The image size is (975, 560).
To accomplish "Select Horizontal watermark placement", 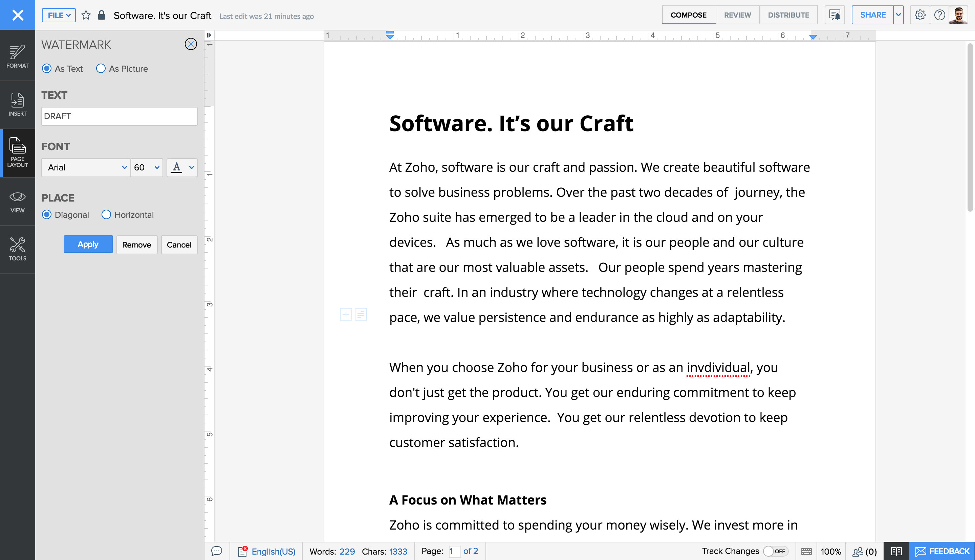I will coord(106,215).
